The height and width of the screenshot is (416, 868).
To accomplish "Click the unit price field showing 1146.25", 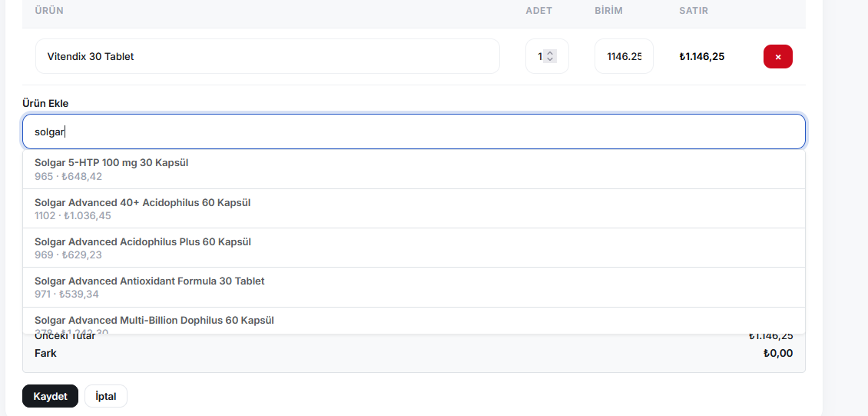I will click(624, 56).
